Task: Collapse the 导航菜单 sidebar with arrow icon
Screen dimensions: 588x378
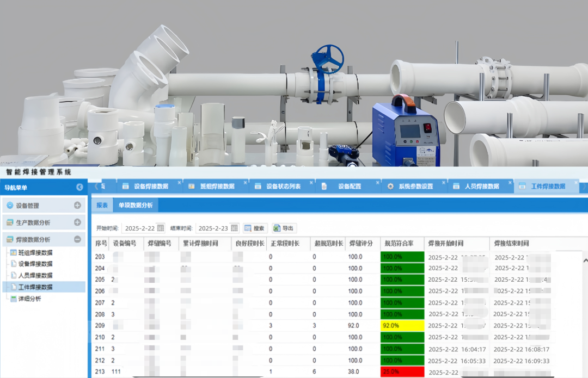Action: (x=80, y=187)
